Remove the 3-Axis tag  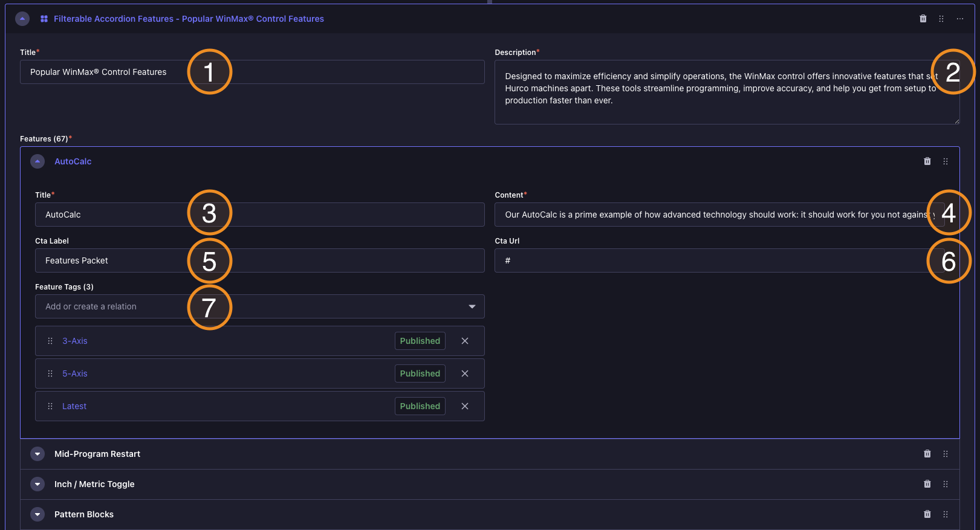[465, 341]
